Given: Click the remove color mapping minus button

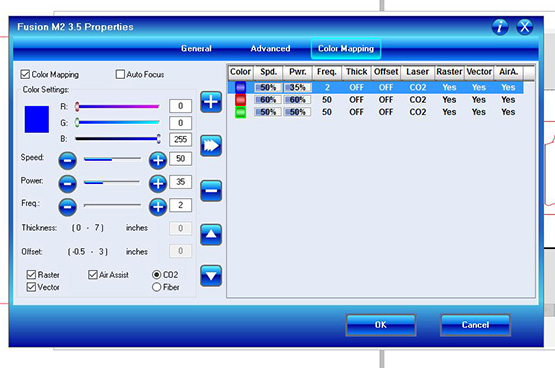Looking at the screenshot, I should [x=211, y=191].
